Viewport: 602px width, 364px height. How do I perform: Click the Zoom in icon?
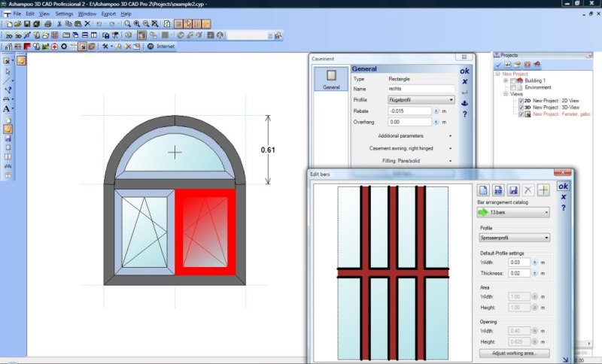(x=137, y=24)
